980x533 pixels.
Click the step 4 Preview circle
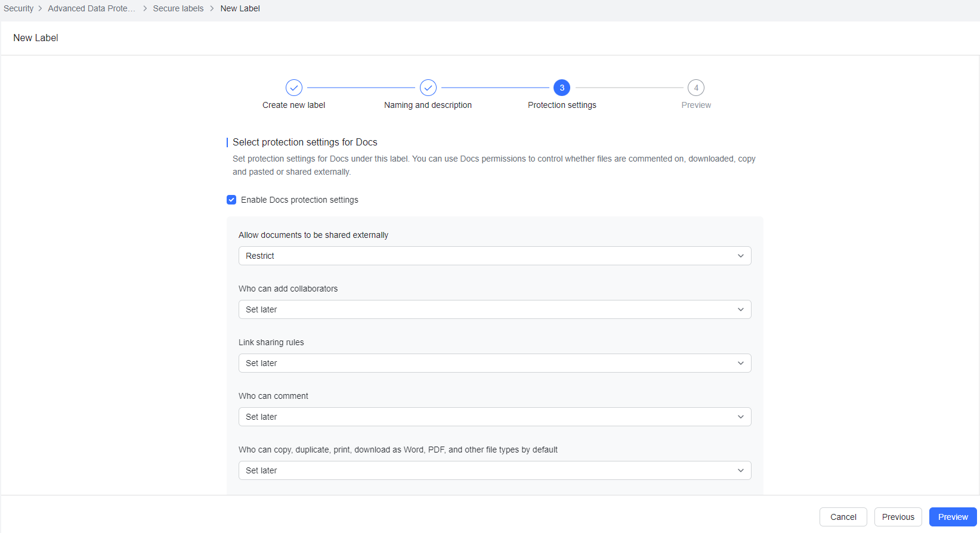[x=695, y=87]
